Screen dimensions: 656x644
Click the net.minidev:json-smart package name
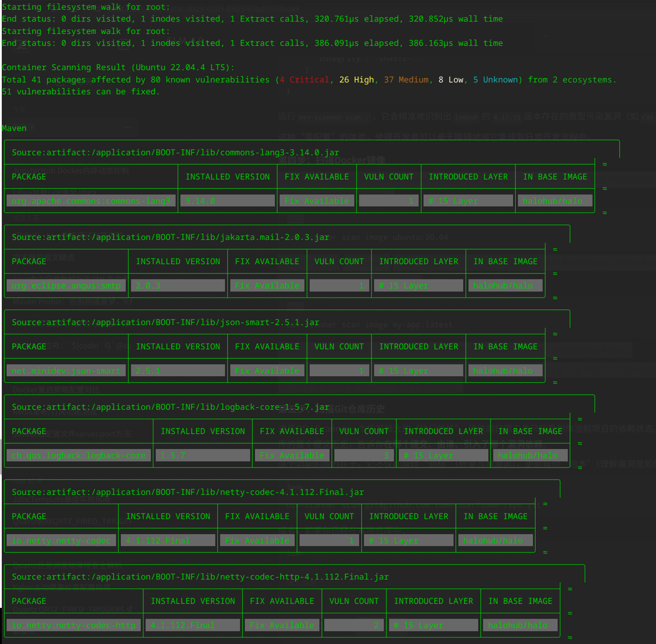(x=66, y=371)
